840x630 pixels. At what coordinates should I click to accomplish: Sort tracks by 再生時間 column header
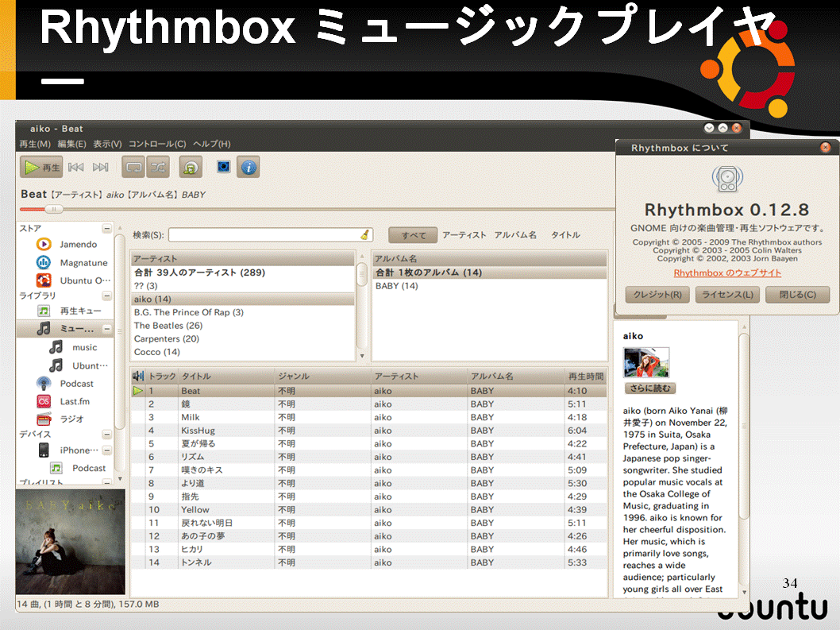pyautogui.click(x=585, y=377)
